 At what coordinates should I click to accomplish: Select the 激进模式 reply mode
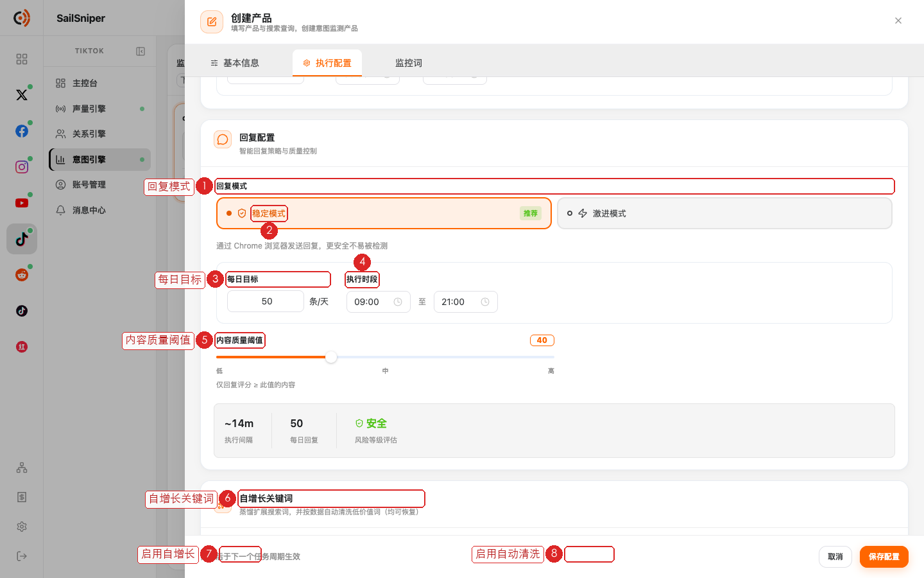click(724, 213)
